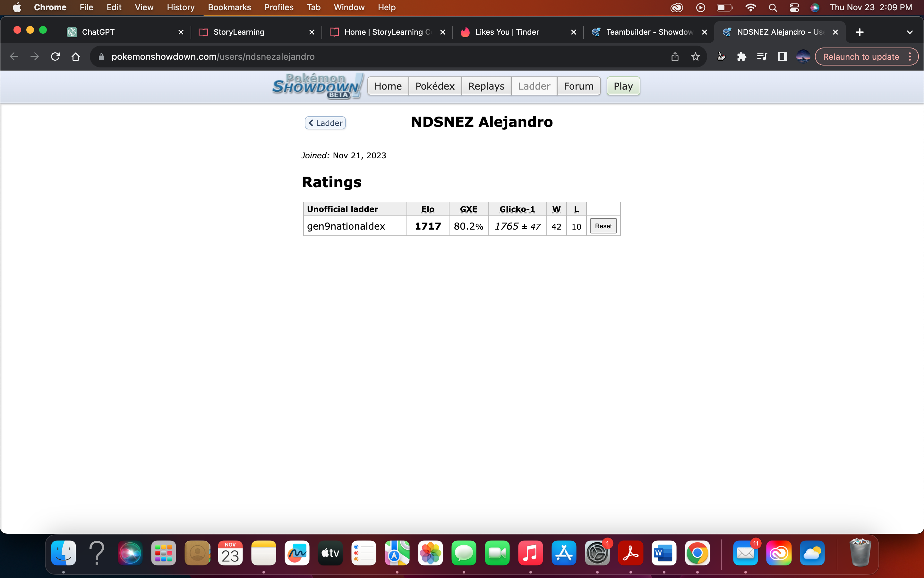The height and width of the screenshot is (578, 924).
Task: Open the Extensions puzzle icon
Action: coord(741,57)
